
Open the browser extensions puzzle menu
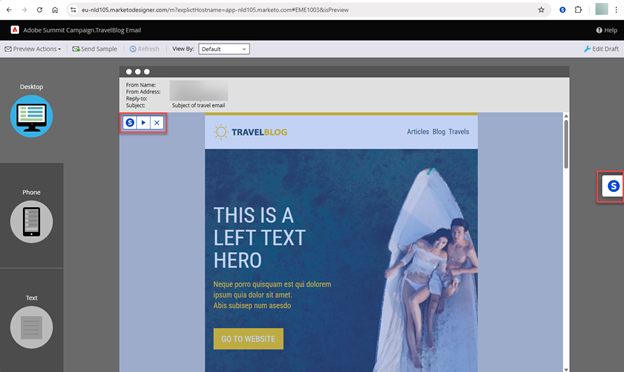click(578, 10)
